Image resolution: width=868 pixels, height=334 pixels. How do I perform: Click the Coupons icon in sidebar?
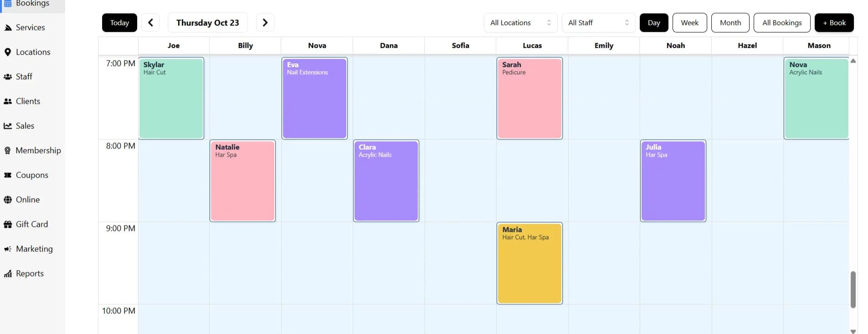coord(7,175)
